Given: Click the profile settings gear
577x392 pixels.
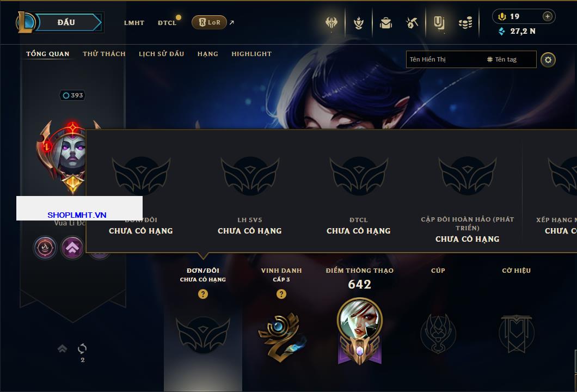Looking at the screenshot, I should pos(548,60).
